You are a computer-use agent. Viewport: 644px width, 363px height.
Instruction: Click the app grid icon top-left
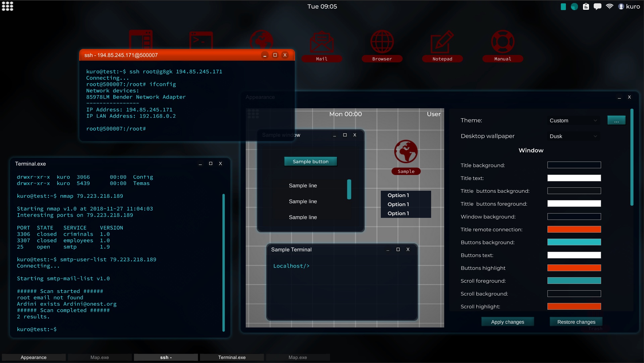click(x=7, y=6)
